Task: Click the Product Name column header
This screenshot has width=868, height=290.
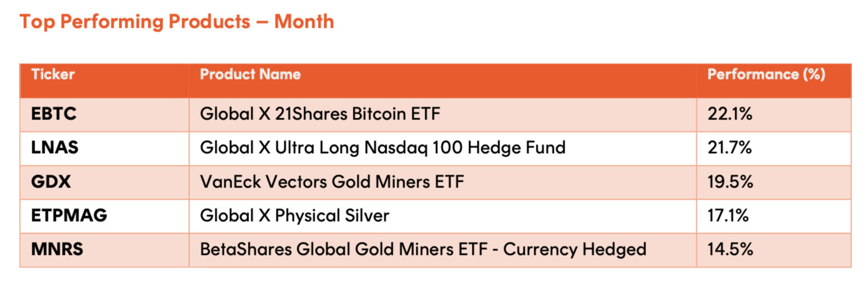Action: point(250,74)
